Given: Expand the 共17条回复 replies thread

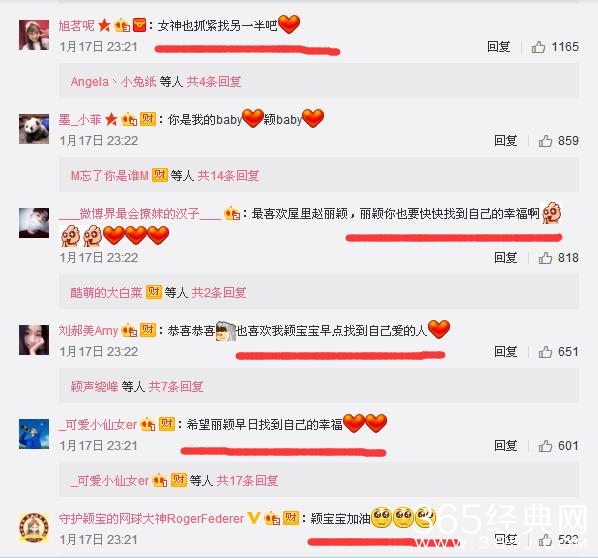Looking at the screenshot, I should 247,480.
